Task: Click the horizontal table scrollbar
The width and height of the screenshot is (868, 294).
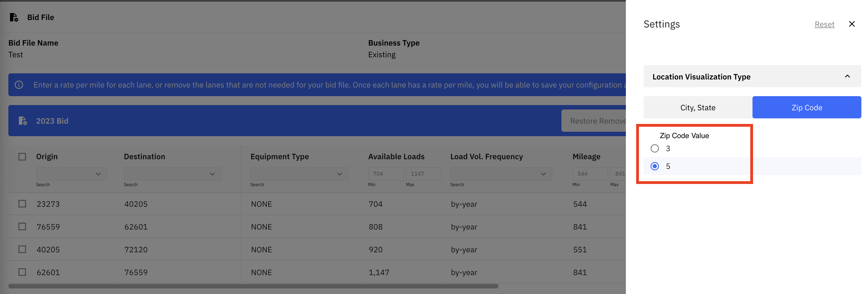Action: 253,286
